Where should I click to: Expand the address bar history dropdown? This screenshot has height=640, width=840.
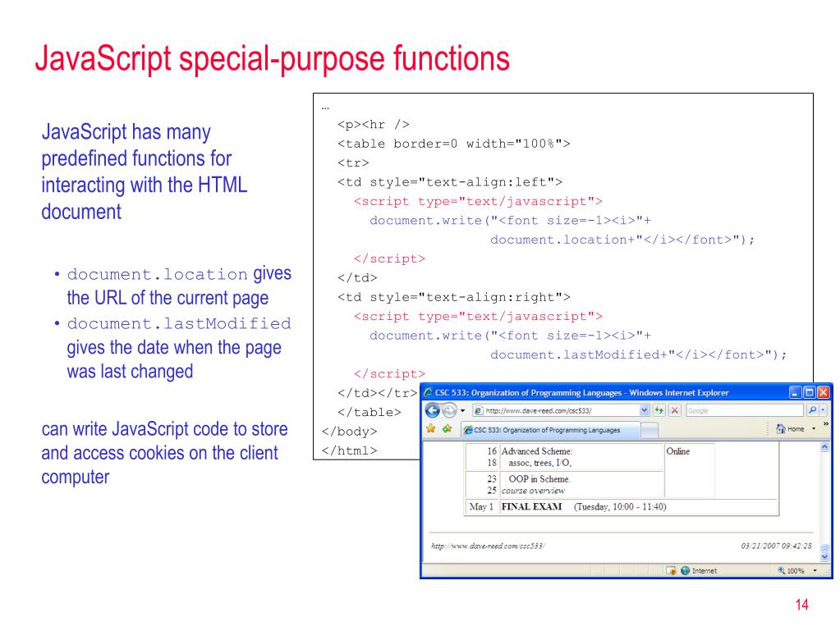click(x=644, y=410)
